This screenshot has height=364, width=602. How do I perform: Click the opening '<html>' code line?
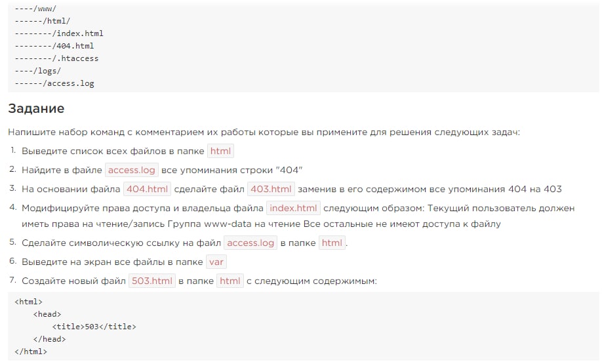[28, 302]
